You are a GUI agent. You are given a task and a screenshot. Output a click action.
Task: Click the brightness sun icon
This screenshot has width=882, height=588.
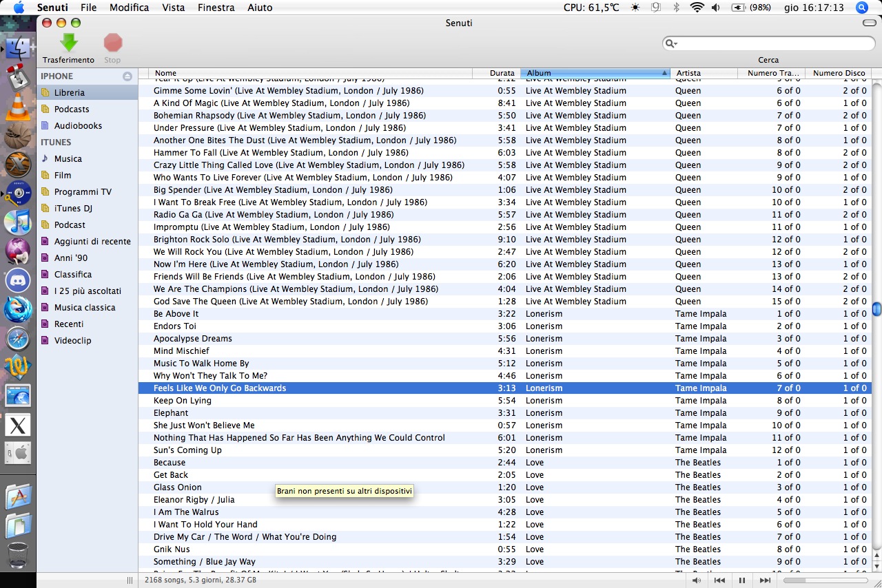pyautogui.click(x=635, y=8)
